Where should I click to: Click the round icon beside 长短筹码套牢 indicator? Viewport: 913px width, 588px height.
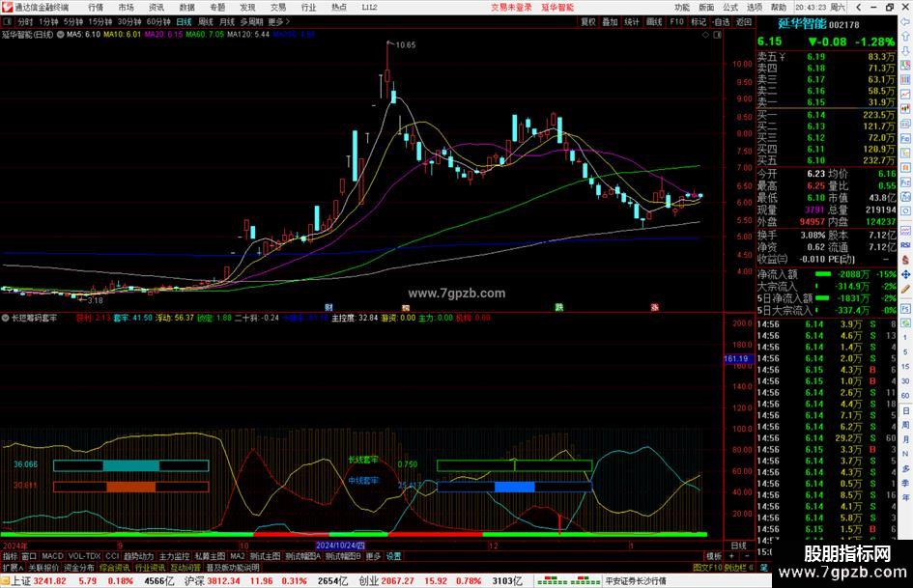(x=5, y=318)
